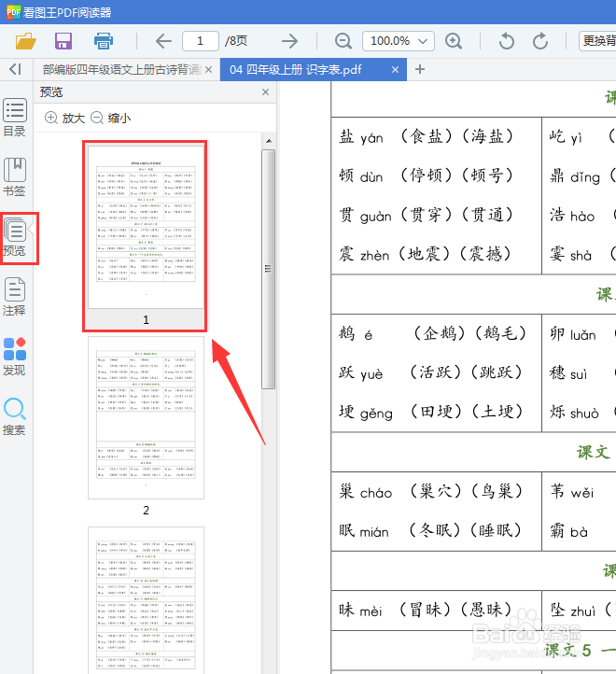The image size is (616, 674).
Task: Click 缩小 to shrink thumbnails
Action: pyautogui.click(x=111, y=118)
